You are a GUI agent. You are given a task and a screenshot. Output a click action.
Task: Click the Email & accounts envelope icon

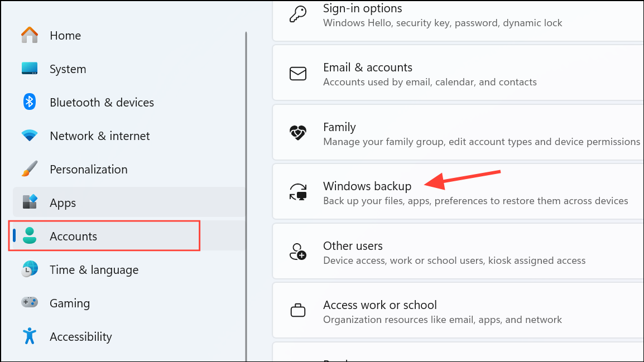(x=298, y=73)
